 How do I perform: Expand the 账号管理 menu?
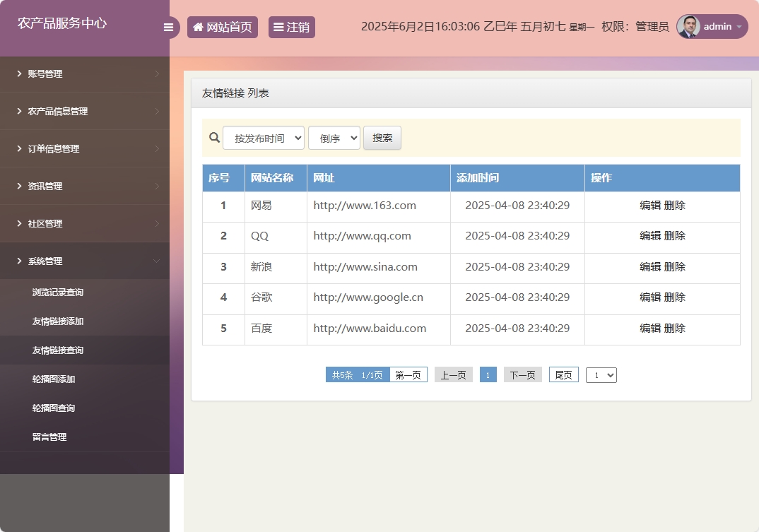click(85, 74)
